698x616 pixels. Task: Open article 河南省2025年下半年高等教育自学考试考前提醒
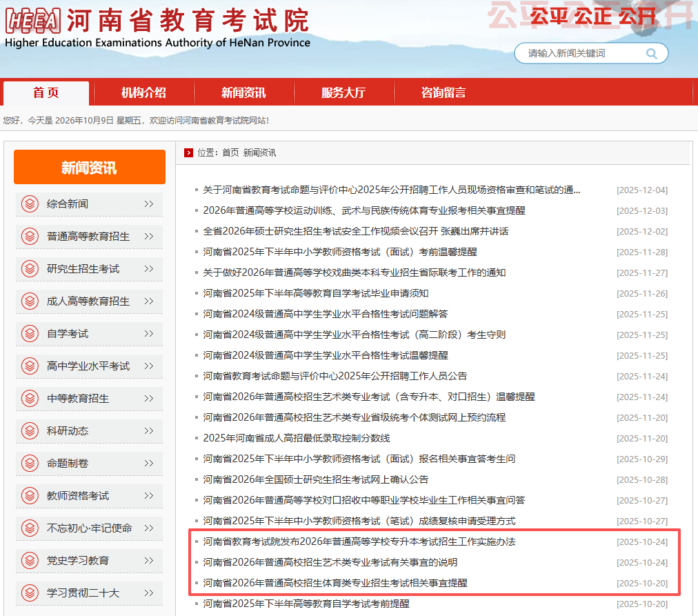point(306,604)
